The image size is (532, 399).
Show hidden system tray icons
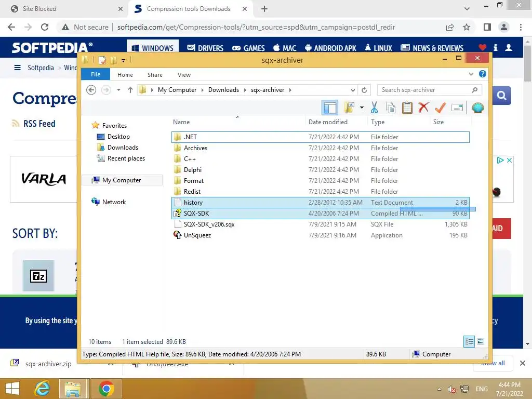pyautogui.click(x=439, y=389)
